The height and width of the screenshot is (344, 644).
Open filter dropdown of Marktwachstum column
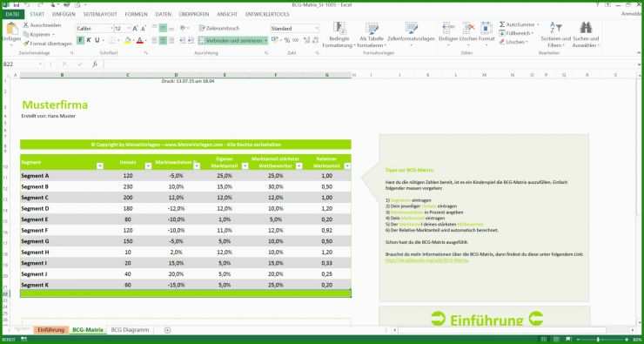[197, 165]
